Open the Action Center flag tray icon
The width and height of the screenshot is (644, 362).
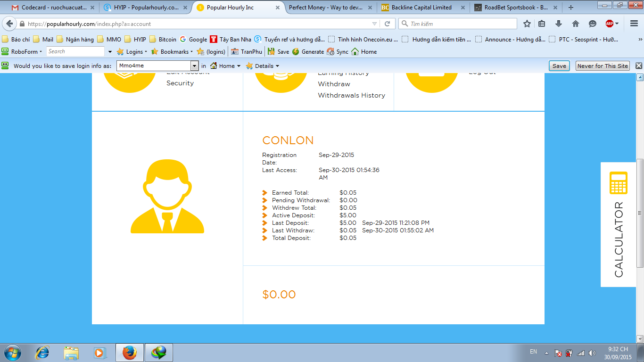(558, 353)
